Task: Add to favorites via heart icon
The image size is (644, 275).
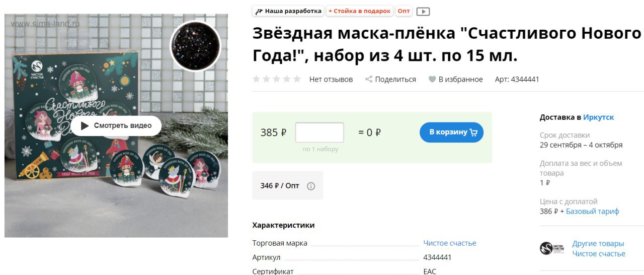Action: [432, 79]
